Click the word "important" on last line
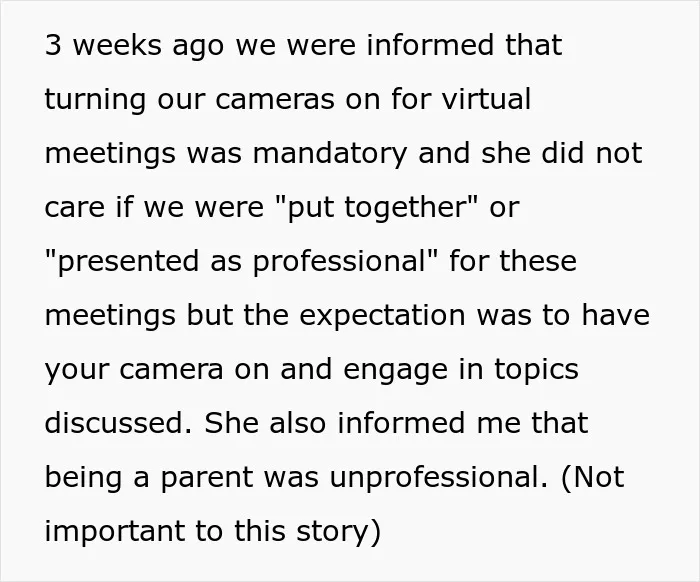 [x=114, y=532]
